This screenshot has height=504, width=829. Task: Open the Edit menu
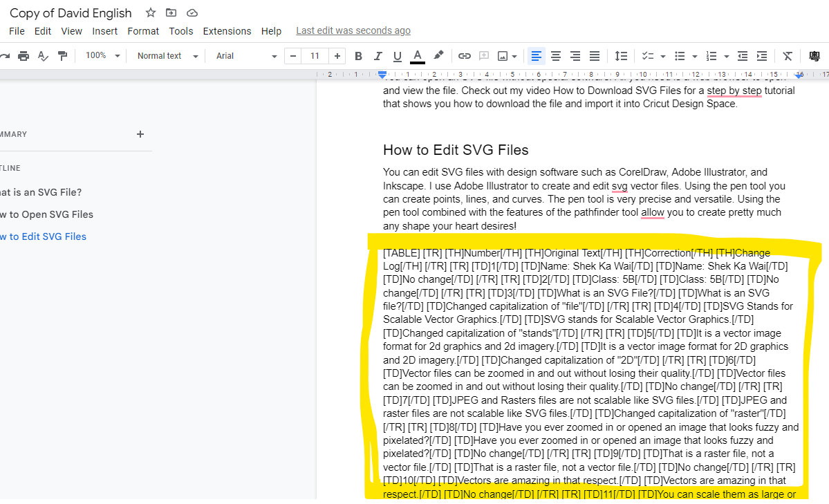[43, 31]
